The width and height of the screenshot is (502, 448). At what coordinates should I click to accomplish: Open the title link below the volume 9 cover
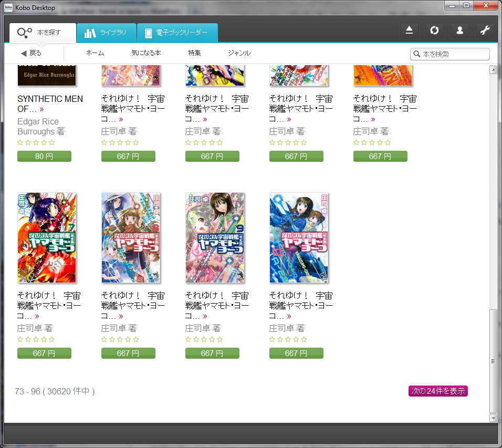(x=217, y=306)
